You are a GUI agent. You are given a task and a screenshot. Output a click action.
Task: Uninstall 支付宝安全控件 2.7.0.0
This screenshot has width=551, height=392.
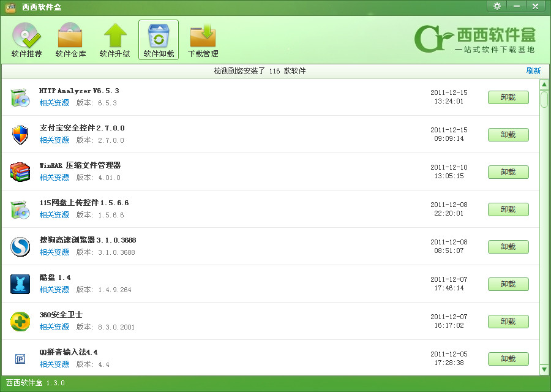[x=508, y=135]
